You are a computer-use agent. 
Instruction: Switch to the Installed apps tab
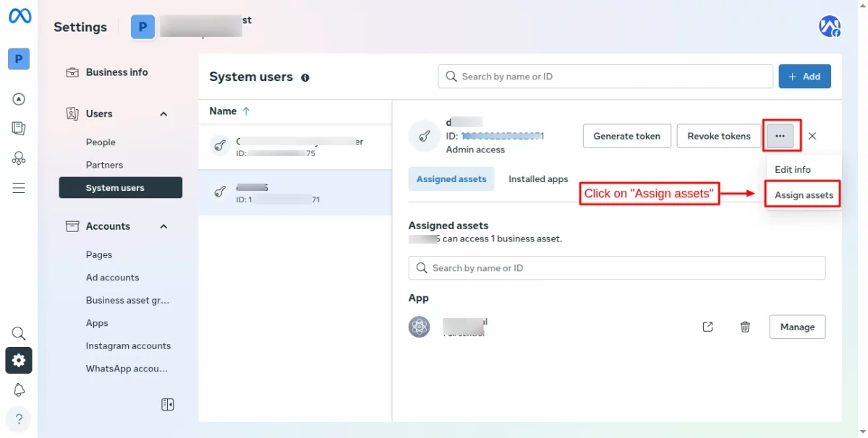(x=537, y=179)
